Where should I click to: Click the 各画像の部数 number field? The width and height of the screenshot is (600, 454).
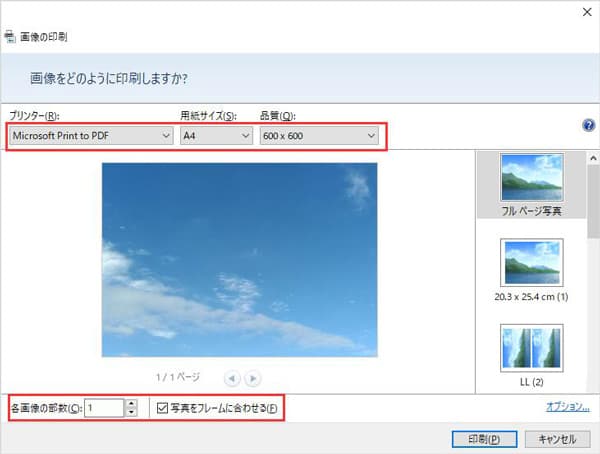point(104,408)
